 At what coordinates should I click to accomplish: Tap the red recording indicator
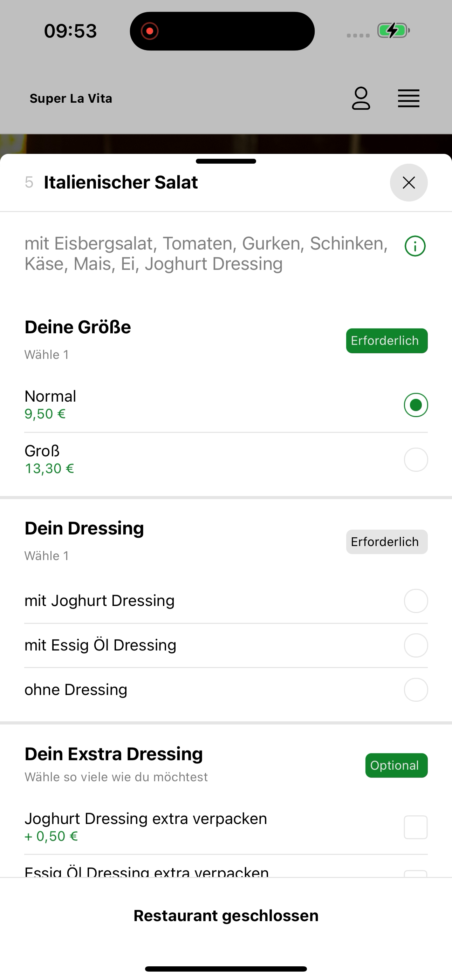pyautogui.click(x=150, y=31)
